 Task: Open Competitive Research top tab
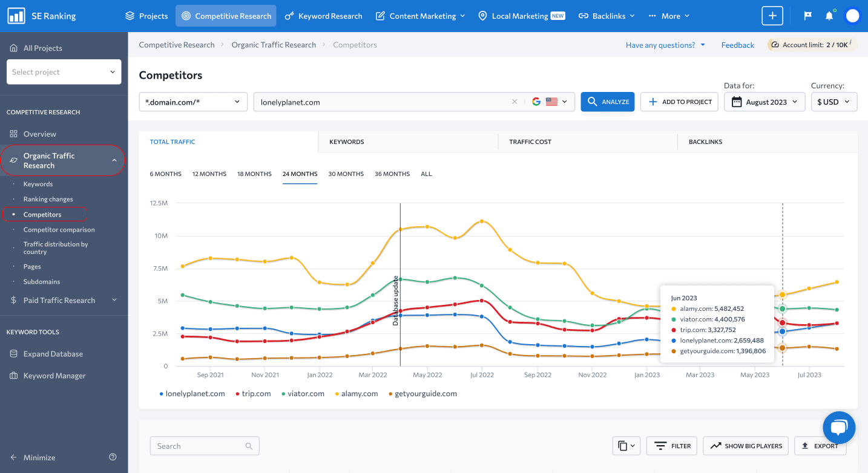(x=226, y=16)
